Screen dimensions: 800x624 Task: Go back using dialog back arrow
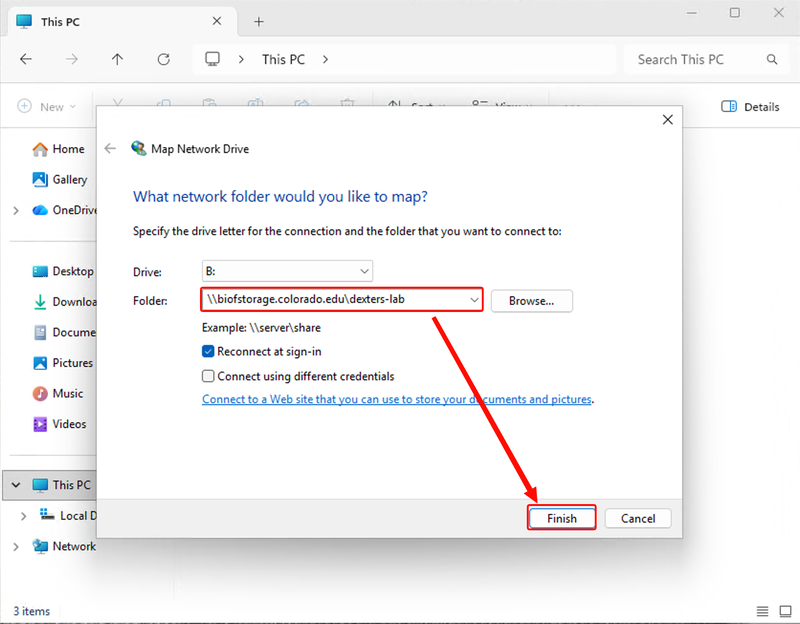click(110, 148)
